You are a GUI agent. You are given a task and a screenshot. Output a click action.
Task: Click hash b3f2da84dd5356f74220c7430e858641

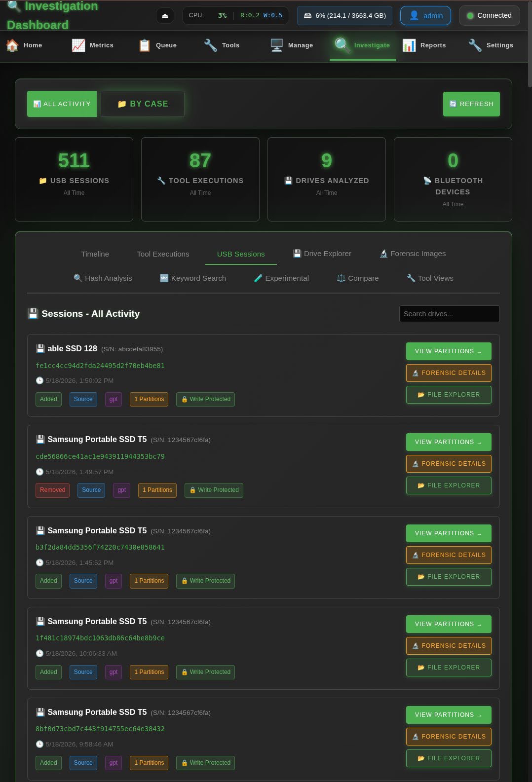[100, 548]
